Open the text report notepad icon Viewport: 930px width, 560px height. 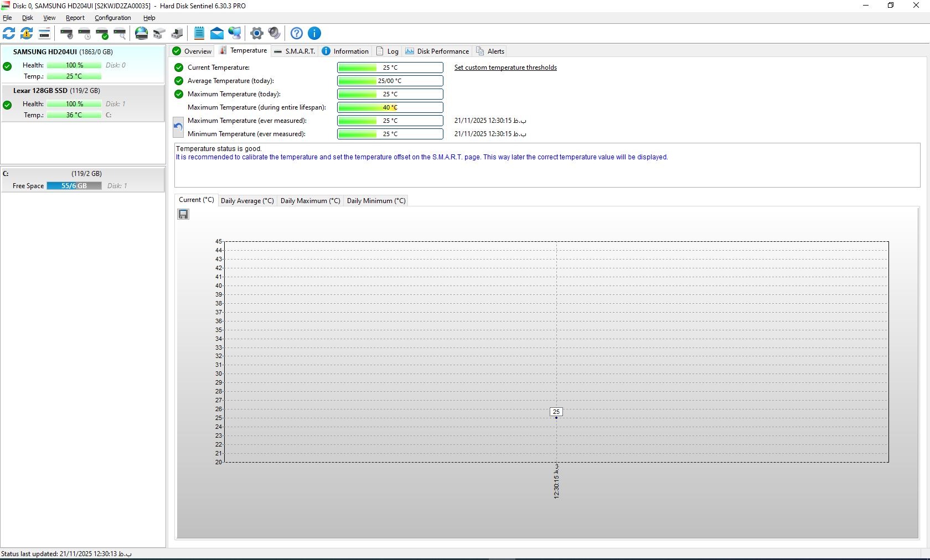pyautogui.click(x=199, y=33)
